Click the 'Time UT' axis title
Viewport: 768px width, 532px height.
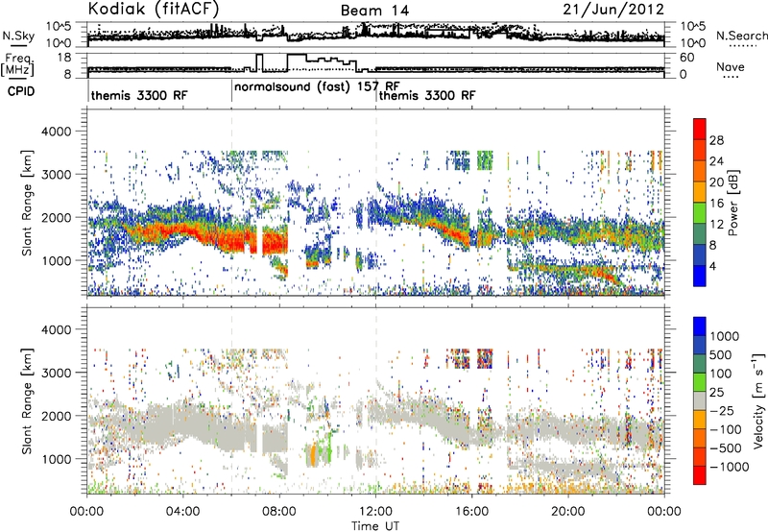pyautogui.click(x=375, y=526)
